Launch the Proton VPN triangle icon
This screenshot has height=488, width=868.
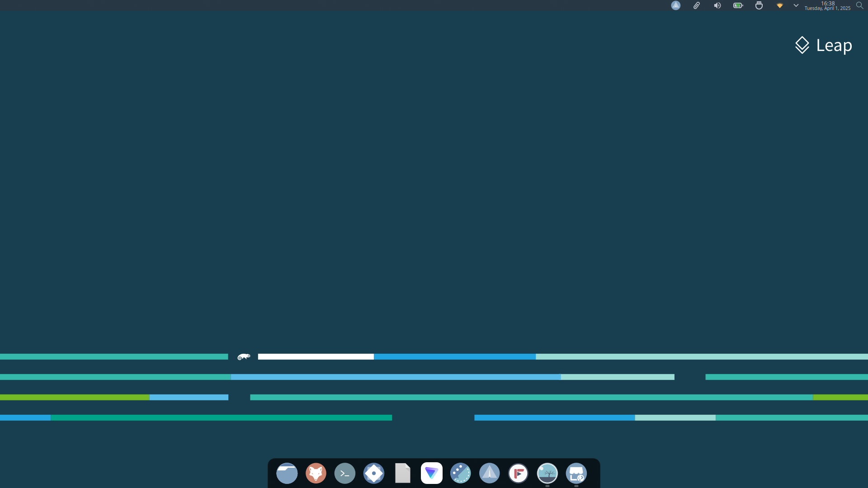pos(432,473)
